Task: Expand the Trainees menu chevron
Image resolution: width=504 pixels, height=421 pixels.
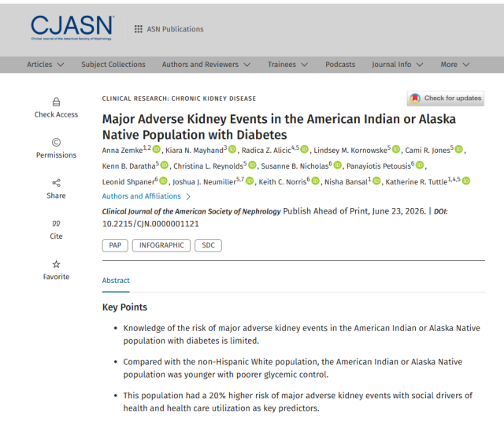Action: [304, 65]
